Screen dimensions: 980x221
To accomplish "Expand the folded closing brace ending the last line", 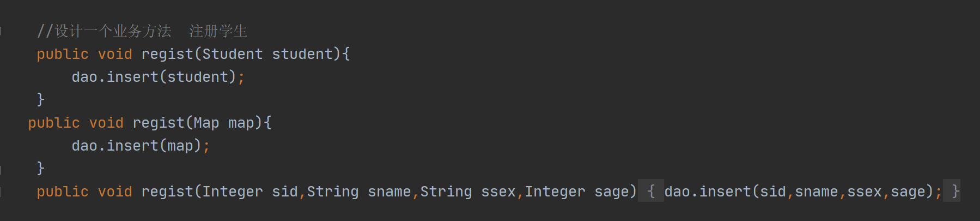I will point(952,192).
